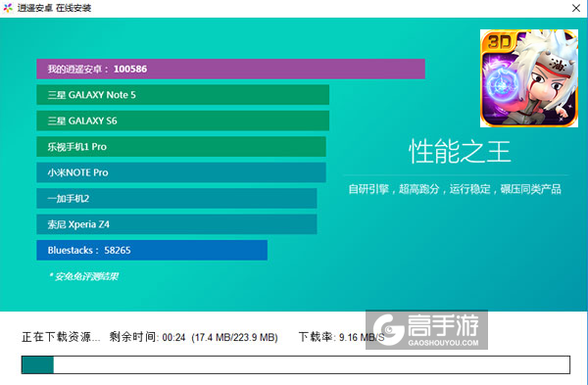
Task: Click the 乐视手机1 Pro bar
Action: pos(181,147)
